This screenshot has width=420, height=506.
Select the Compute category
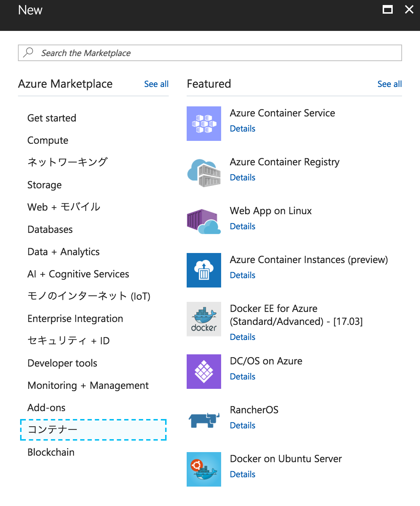(x=48, y=140)
